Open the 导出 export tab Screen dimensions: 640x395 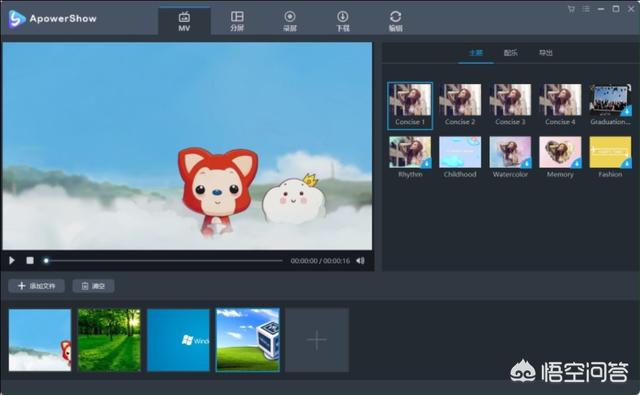point(546,53)
